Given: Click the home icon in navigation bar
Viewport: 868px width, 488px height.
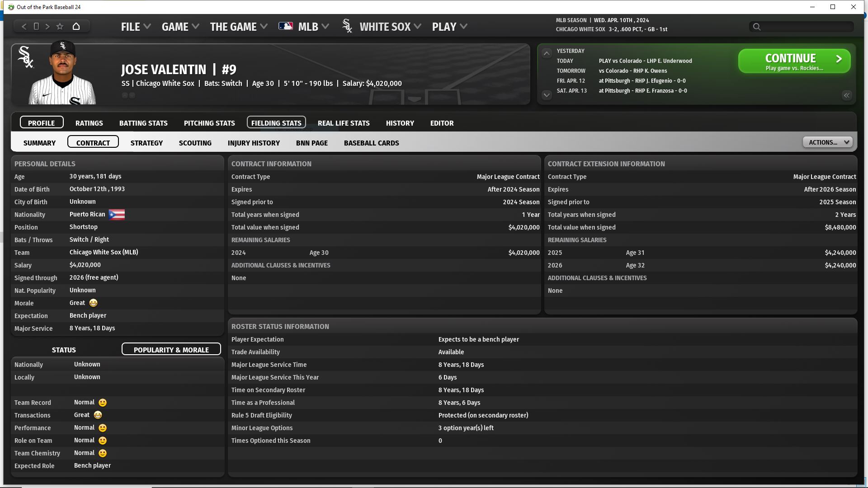Looking at the screenshot, I should 76,27.
